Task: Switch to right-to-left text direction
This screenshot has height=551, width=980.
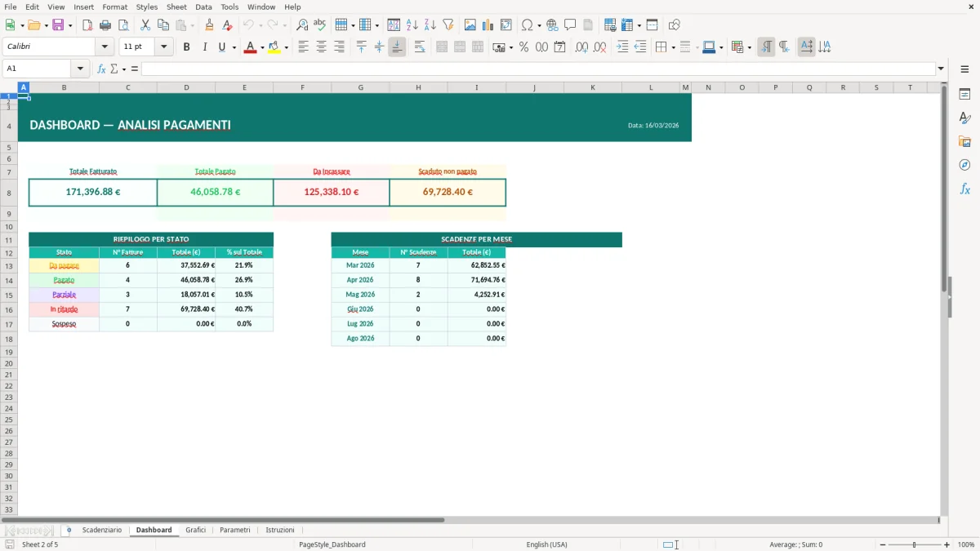Action: (784, 47)
